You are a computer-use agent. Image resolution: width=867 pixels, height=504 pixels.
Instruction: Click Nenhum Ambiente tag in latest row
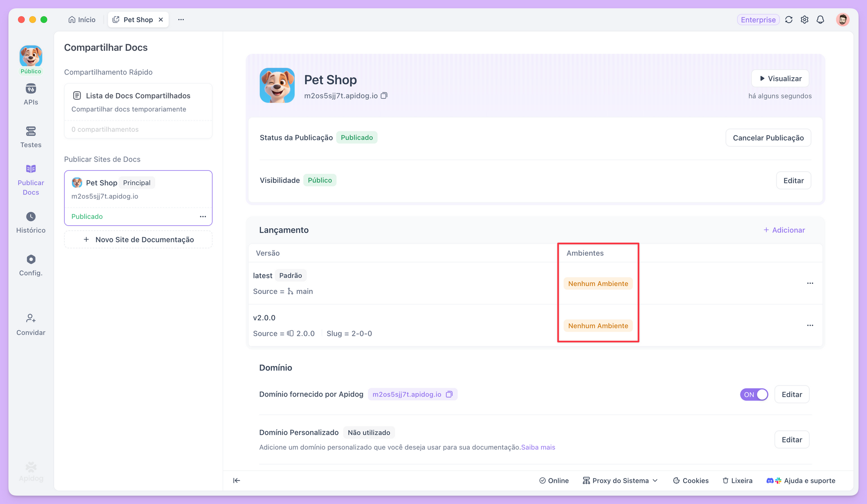(598, 283)
